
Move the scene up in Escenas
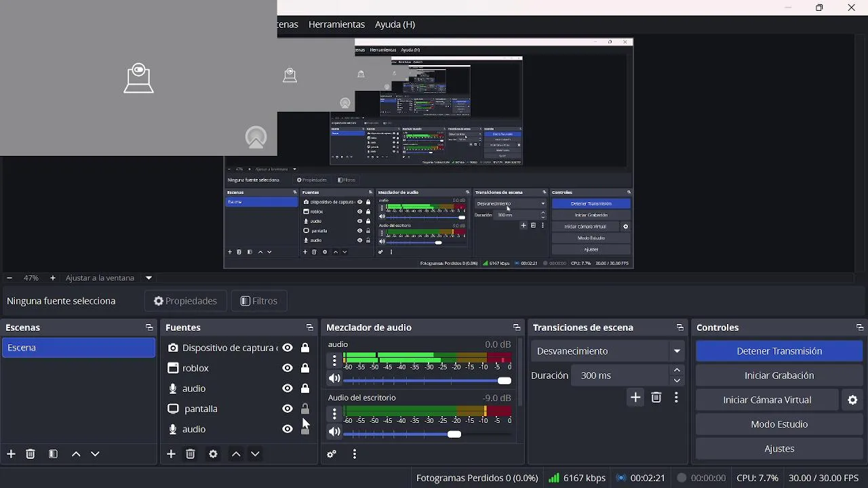tap(76, 454)
